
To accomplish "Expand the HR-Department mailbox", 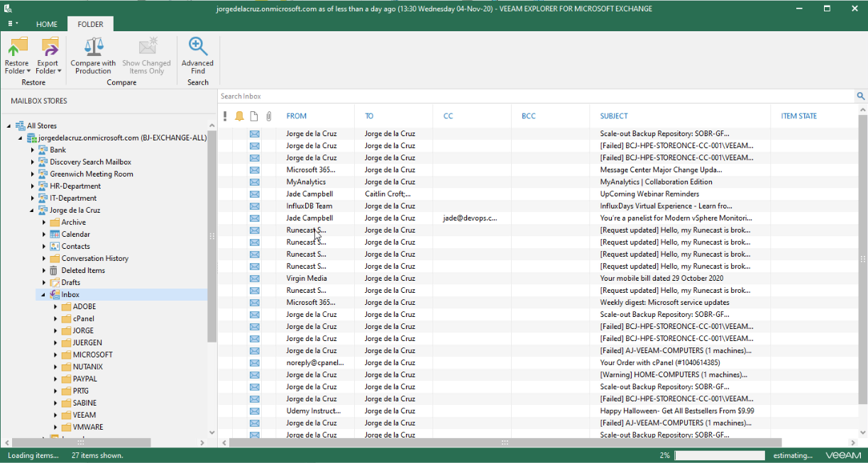I will click(33, 186).
